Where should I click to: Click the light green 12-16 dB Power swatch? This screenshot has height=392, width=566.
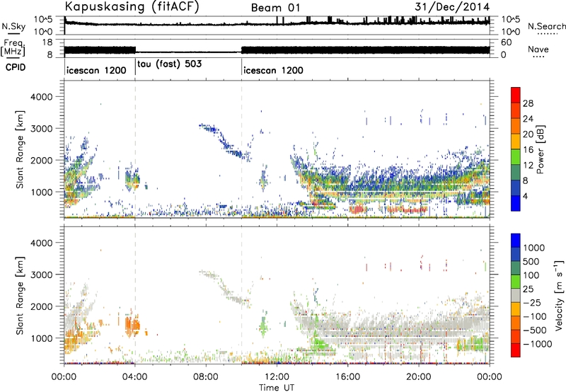pos(516,157)
